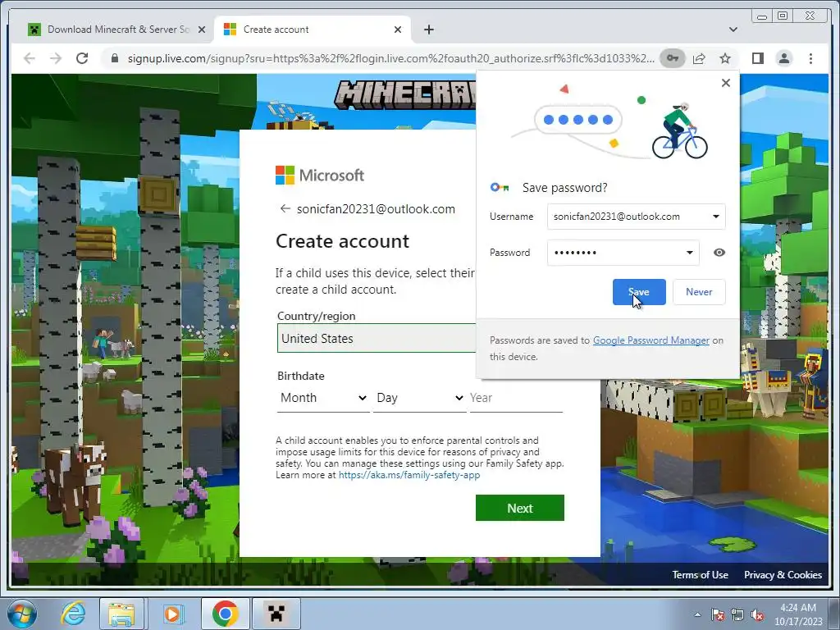Show hidden tray icons arrow
Viewport: 840px width, 630px height.
click(697, 614)
